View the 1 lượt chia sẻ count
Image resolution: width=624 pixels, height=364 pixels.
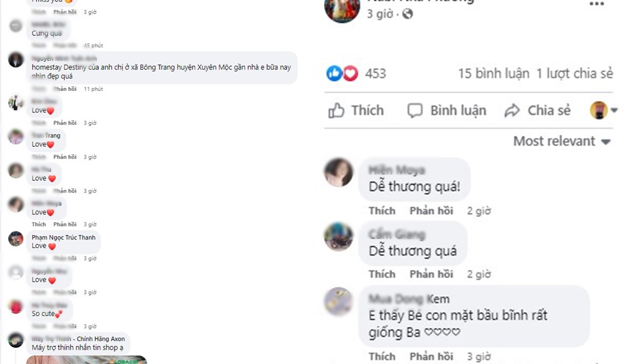click(x=575, y=73)
